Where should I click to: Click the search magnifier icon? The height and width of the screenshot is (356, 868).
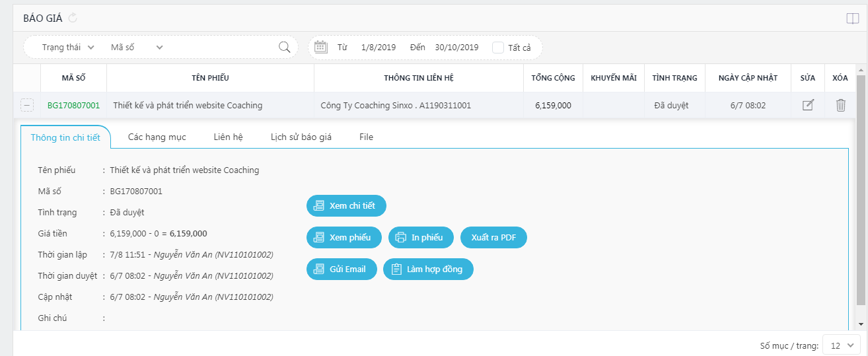pos(285,47)
